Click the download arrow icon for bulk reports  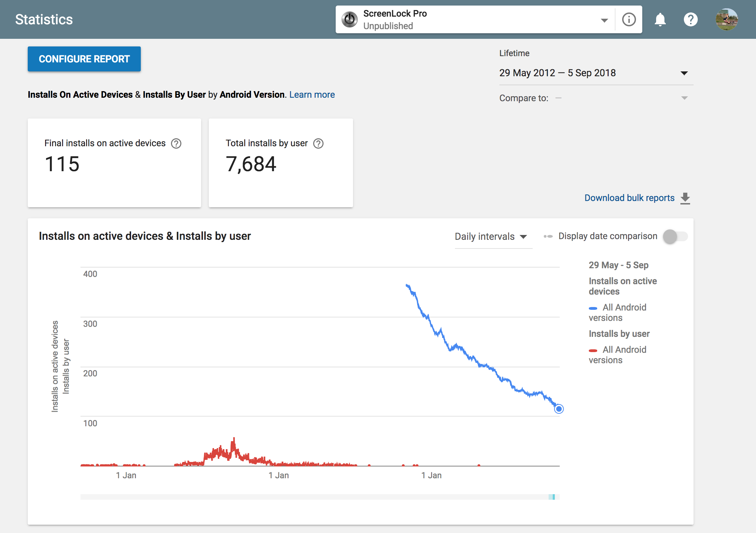pyautogui.click(x=685, y=198)
